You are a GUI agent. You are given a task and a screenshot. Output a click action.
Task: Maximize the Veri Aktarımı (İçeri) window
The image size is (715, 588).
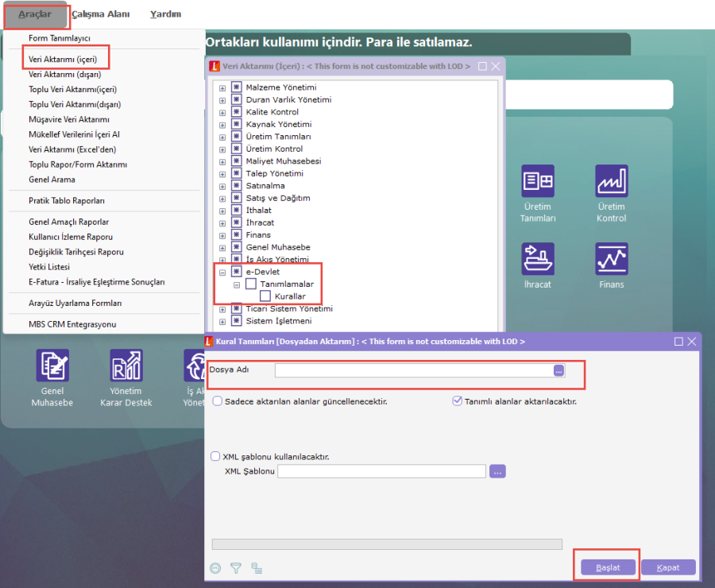[x=482, y=66]
